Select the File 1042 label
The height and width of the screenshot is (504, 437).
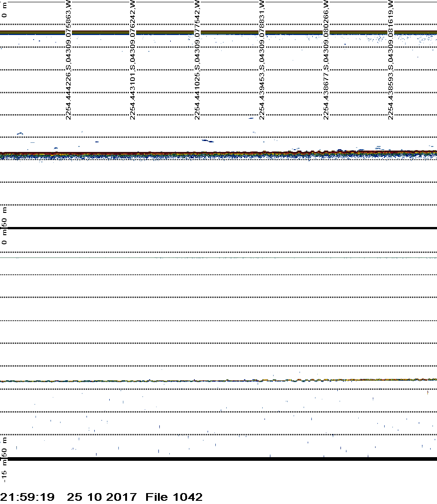point(174,497)
